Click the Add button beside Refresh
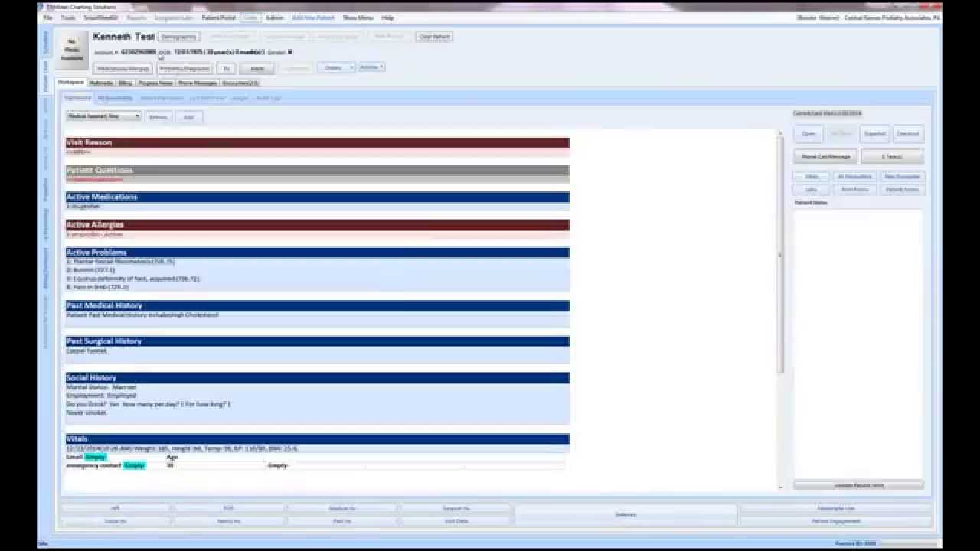 pyautogui.click(x=188, y=117)
